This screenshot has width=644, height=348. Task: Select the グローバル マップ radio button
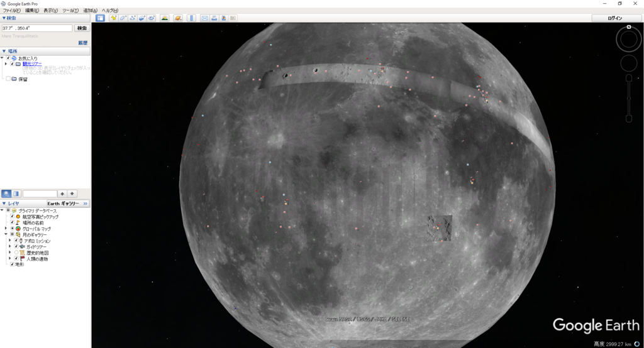pos(13,229)
